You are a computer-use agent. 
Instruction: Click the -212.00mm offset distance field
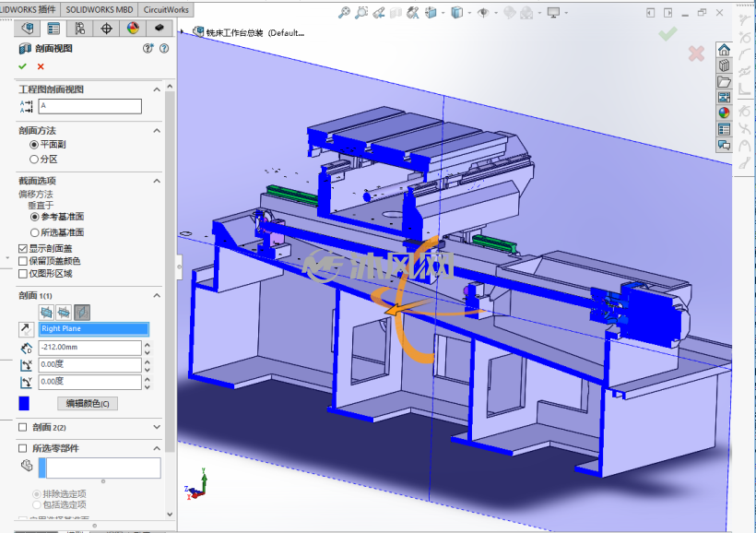click(89, 348)
